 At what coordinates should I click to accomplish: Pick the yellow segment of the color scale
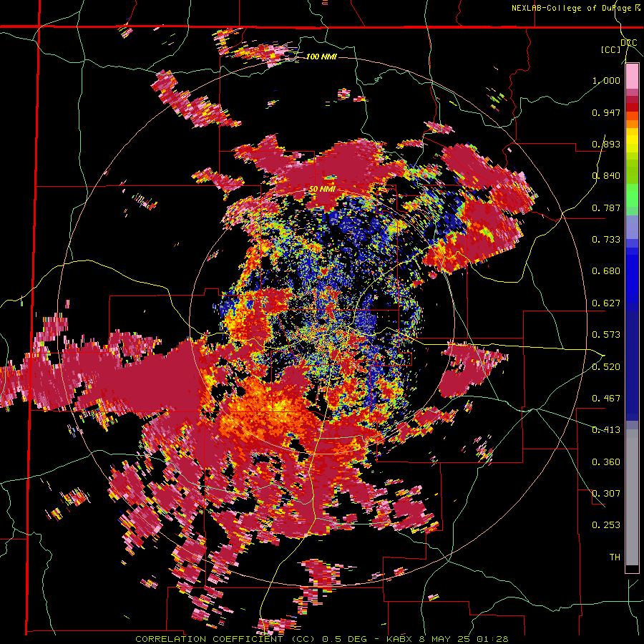click(x=632, y=140)
